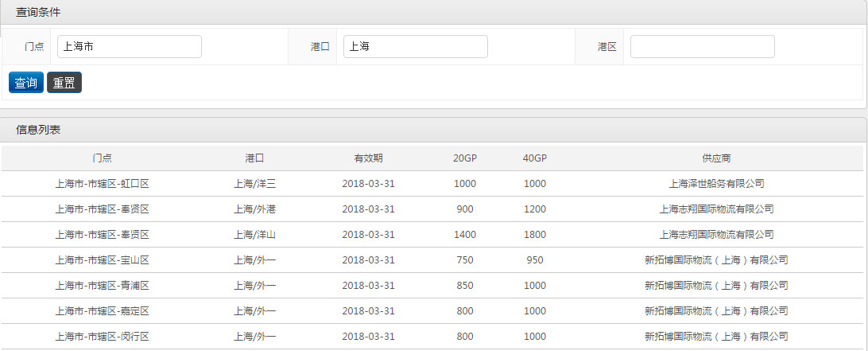Focus the 门点 input containing 上海市
868x351 pixels.
tap(130, 47)
